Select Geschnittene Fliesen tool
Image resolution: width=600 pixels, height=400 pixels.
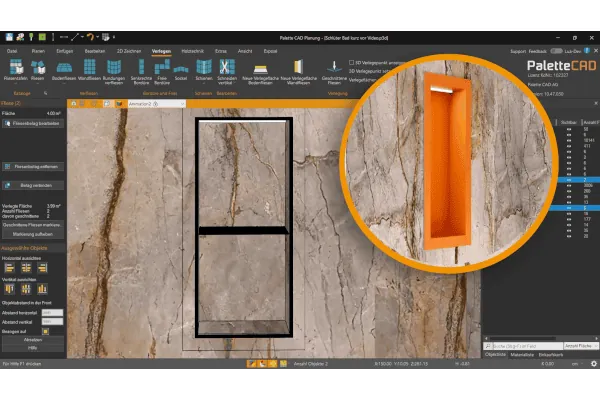click(334, 72)
